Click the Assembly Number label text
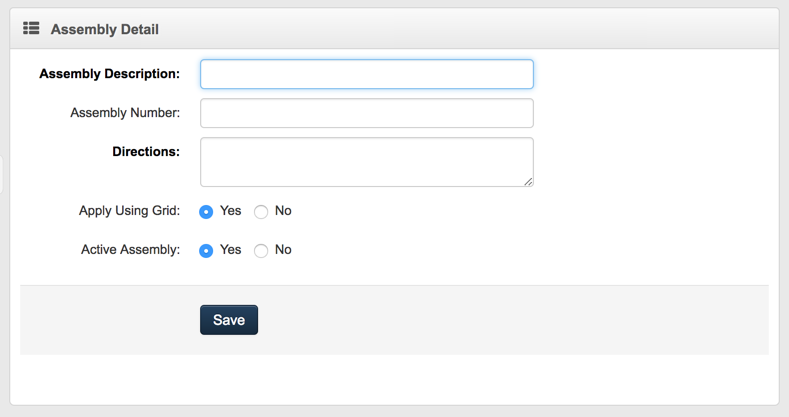 click(125, 113)
